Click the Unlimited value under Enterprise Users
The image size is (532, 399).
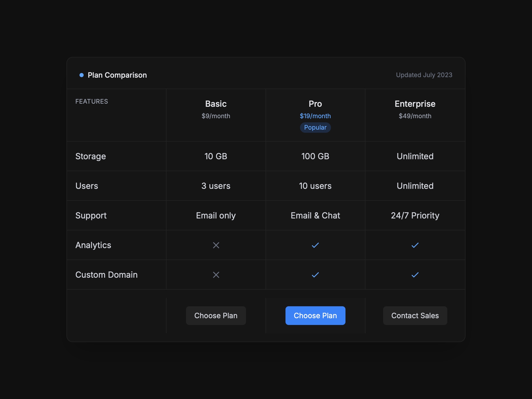(x=415, y=186)
